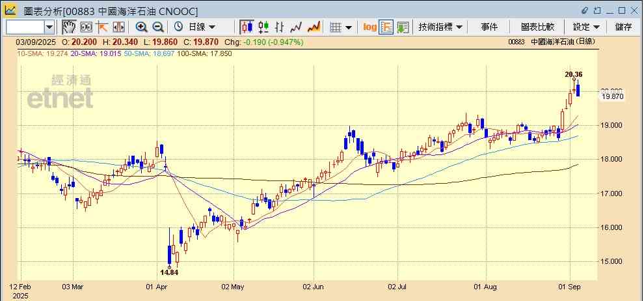Click the 15.000 price axis label
Screen dimensions: 644x301
611,261
